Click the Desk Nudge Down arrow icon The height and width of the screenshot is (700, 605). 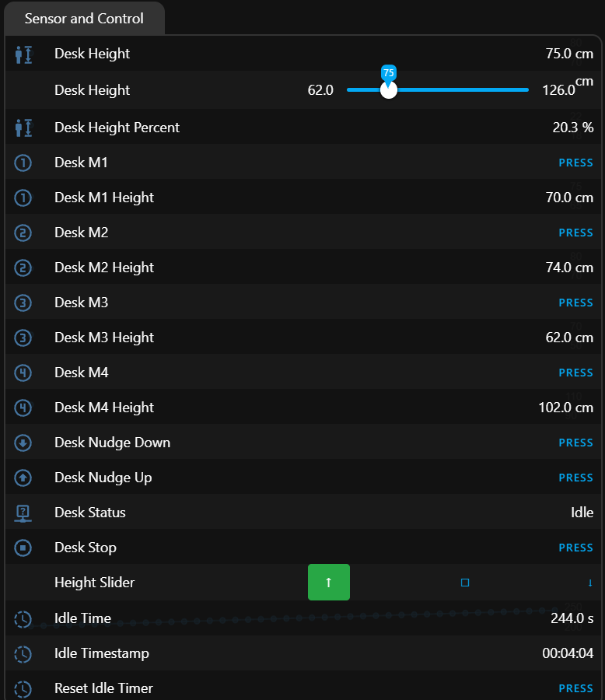tap(23, 443)
